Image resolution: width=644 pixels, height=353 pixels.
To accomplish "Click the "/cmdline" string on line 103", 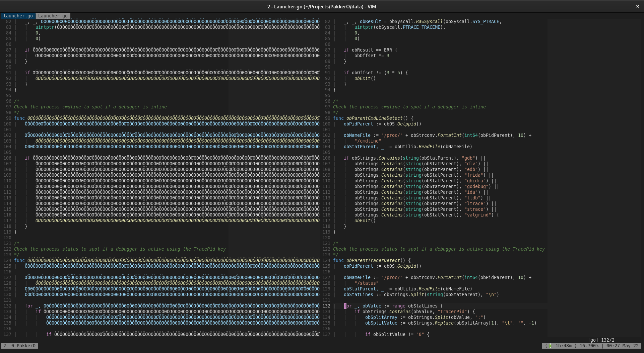I will point(368,141).
